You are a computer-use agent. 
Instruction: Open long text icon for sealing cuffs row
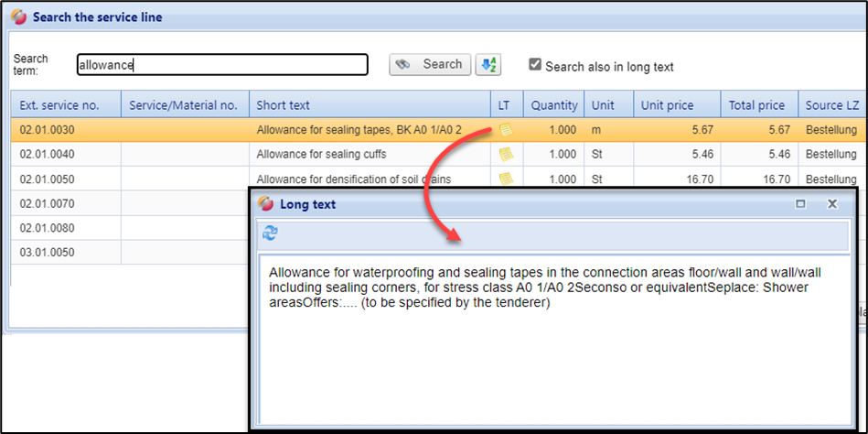click(505, 155)
